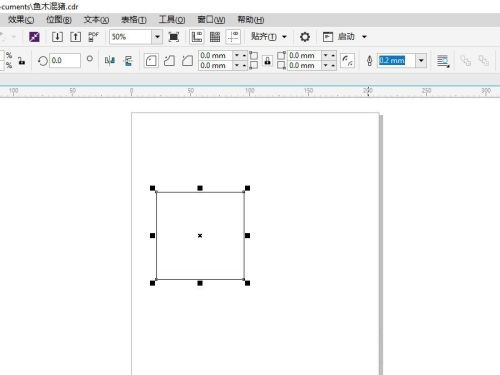Open the 工具 menu

point(172,20)
